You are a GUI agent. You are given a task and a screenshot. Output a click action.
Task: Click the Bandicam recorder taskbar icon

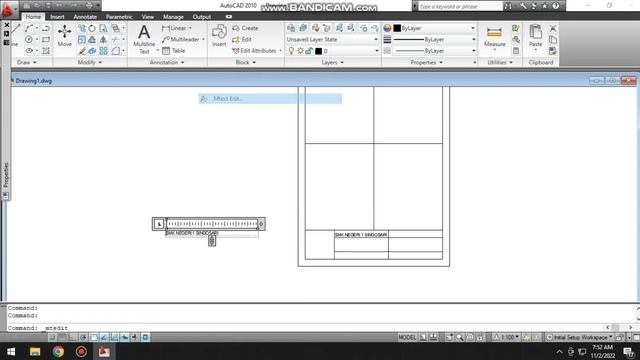coord(81,351)
